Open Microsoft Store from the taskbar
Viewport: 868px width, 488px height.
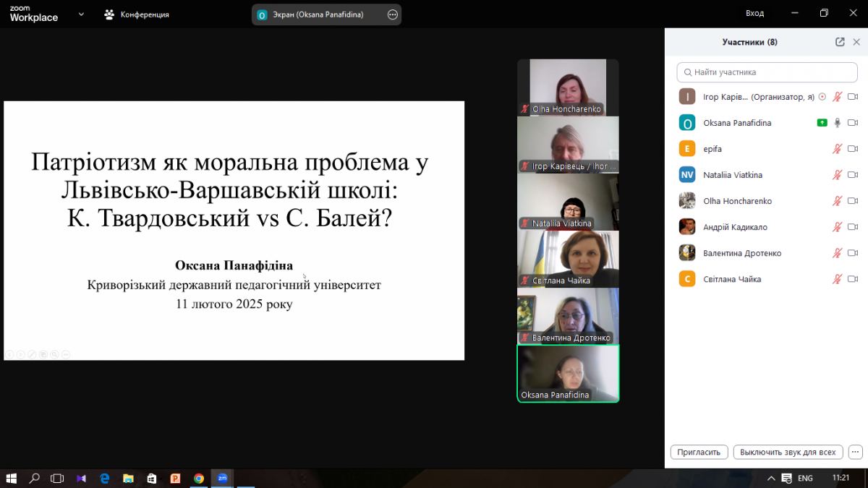coord(151,478)
